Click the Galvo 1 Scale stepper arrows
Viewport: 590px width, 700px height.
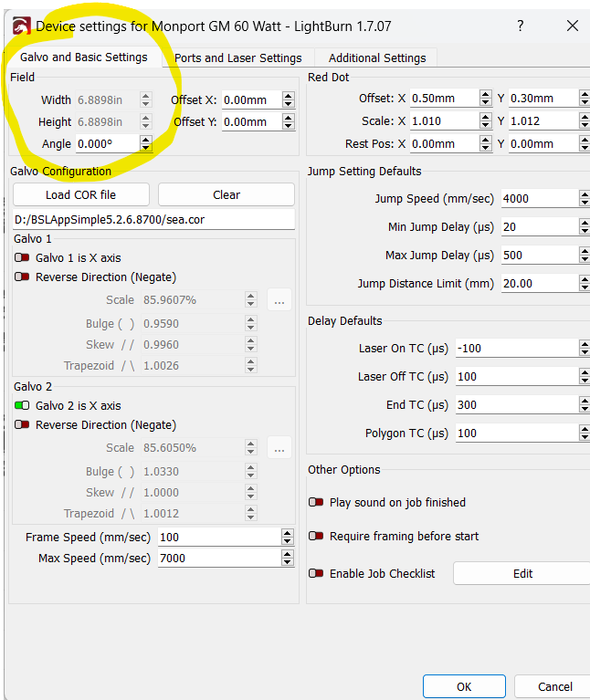click(251, 299)
